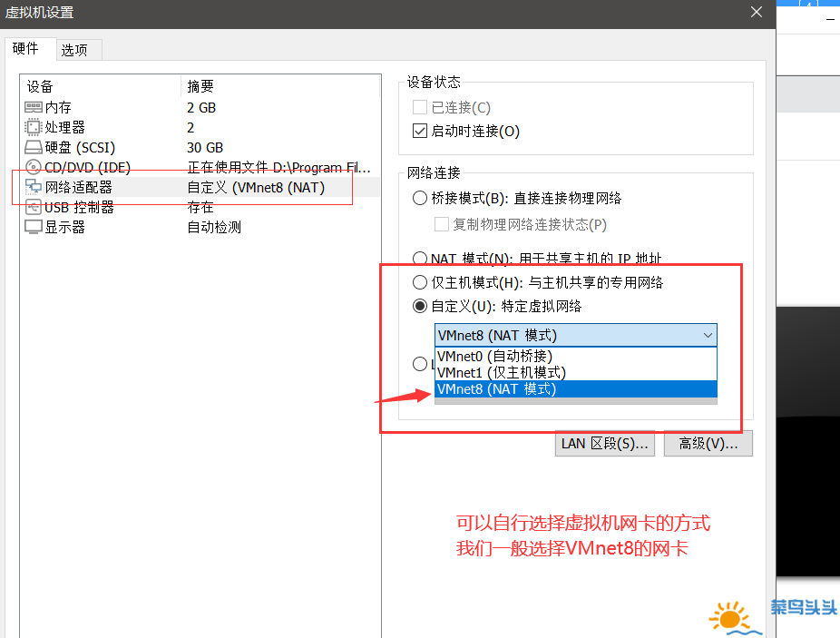Select 桥接模式(B) radio button

click(x=419, y=199)
